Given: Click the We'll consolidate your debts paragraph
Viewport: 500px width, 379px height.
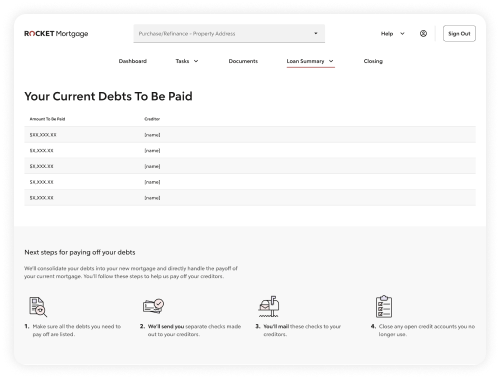Looking at the screenshot, I should (131, 272).
